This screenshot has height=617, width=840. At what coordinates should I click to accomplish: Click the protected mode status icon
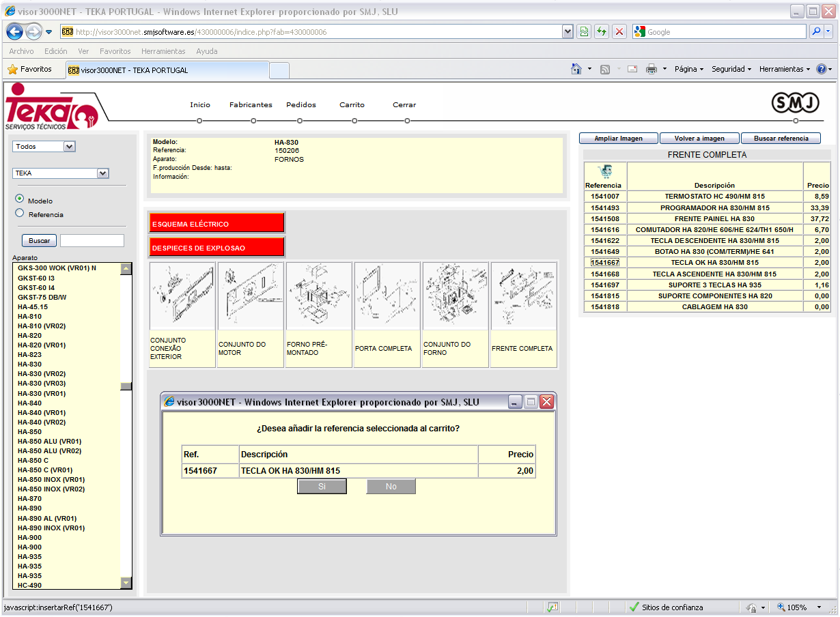point(751,607)
